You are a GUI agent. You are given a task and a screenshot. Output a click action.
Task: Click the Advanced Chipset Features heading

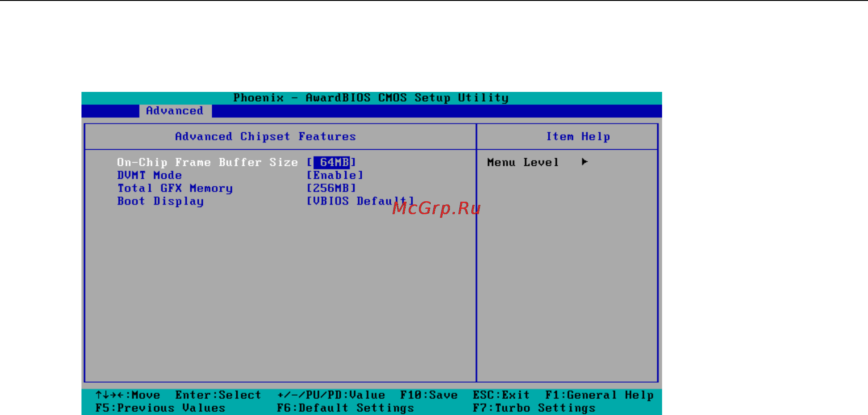coord(265,137)
